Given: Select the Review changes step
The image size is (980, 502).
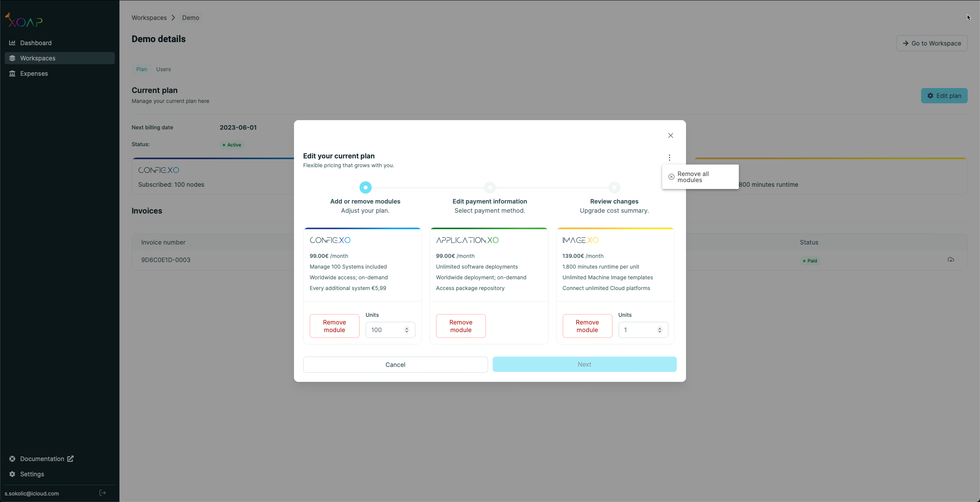Looking at the screenshot, I should 614,187.
